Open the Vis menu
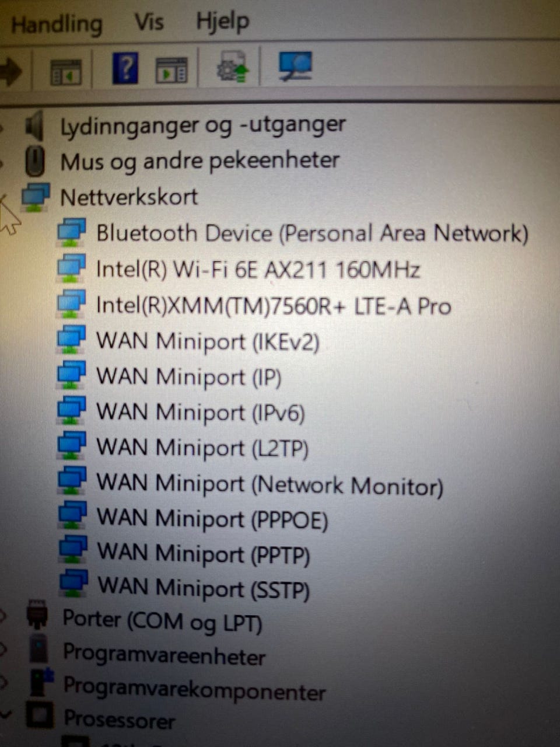 148,22
